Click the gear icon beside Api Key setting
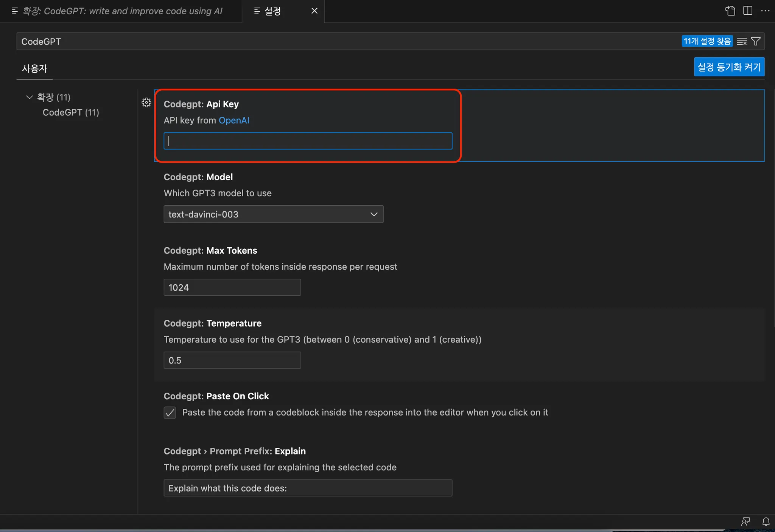Image resolution: width=775 pixels, height=532 pixels. tap(146, 102)
